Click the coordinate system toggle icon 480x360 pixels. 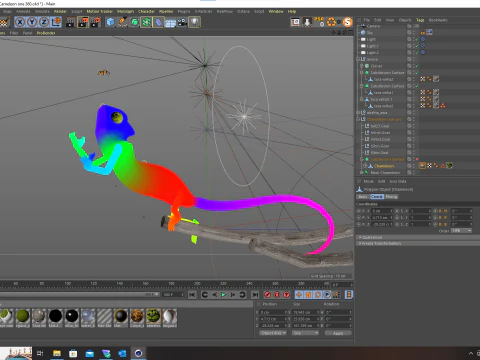tap(56, 22)
